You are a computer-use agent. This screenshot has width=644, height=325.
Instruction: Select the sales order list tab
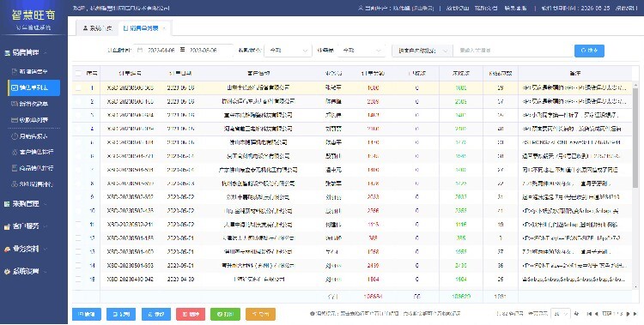tap(144, 28)
